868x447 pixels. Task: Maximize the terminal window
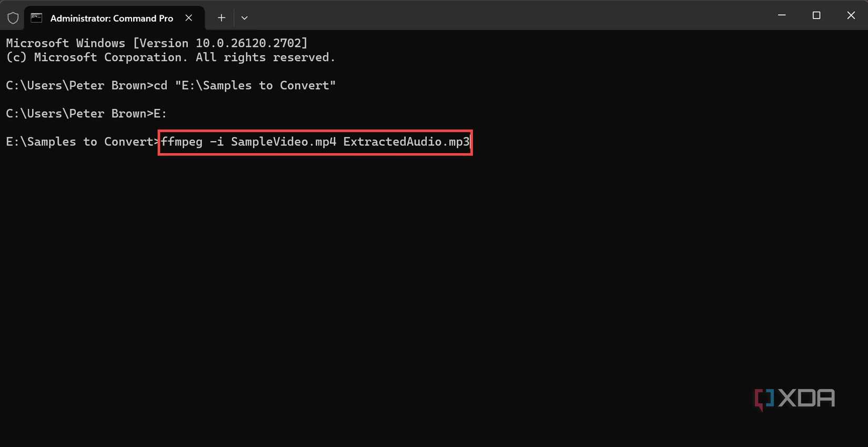tap(816, 15)
